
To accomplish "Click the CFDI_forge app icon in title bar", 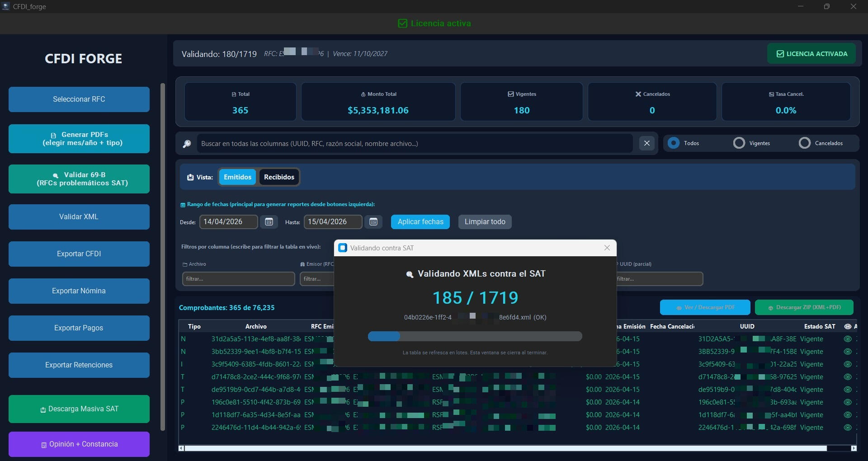I will [6, 6].
